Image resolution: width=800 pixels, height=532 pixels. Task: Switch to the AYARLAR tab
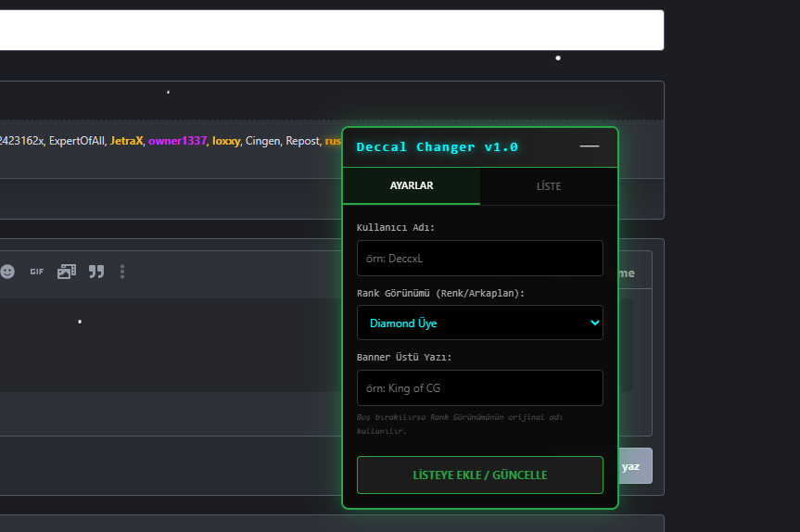click(412, 185)
